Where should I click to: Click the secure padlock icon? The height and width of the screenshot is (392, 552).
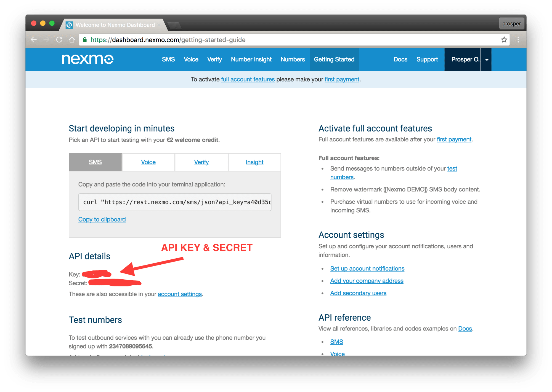coord(85,40)
